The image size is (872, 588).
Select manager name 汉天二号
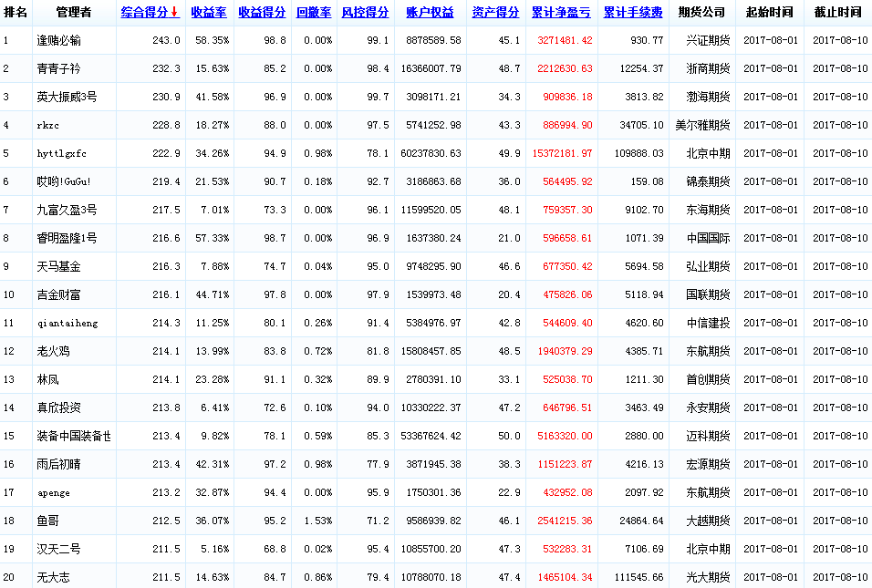coord(59,549)
